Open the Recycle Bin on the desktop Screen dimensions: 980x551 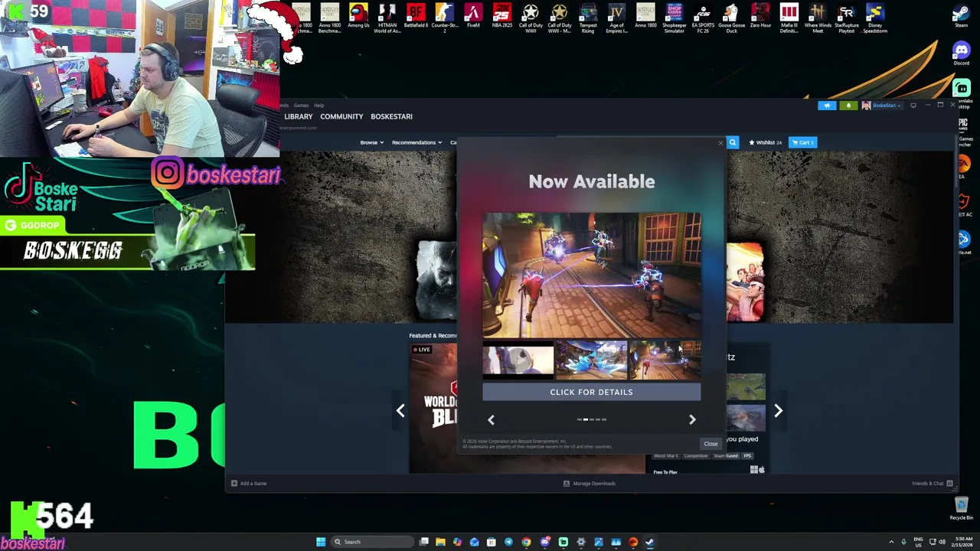coord(962,508)
